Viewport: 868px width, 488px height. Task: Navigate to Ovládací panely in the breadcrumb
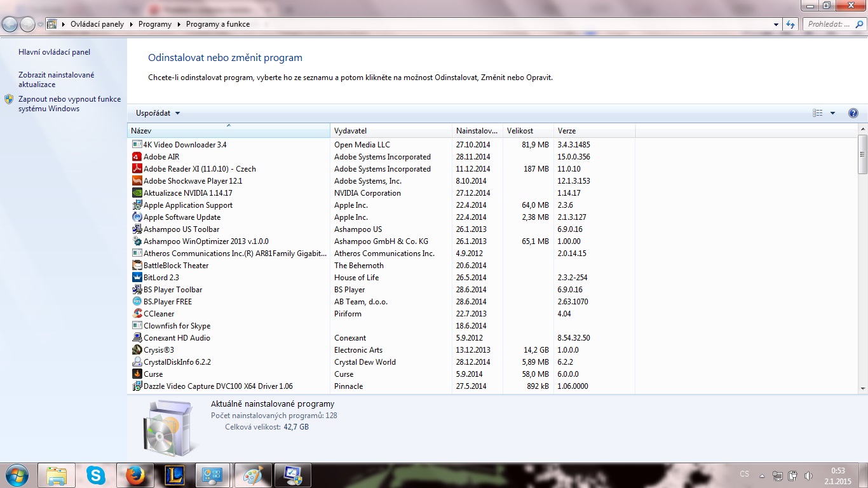click(97, 24)
